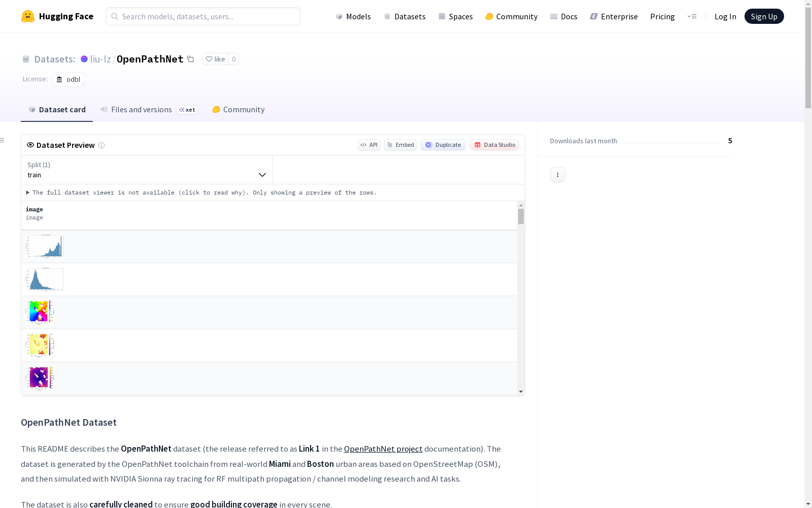Image resolution: width=812 pixels, height=508 pixels.
Task: Click the Sign Up button
Action: click(764, 16)
